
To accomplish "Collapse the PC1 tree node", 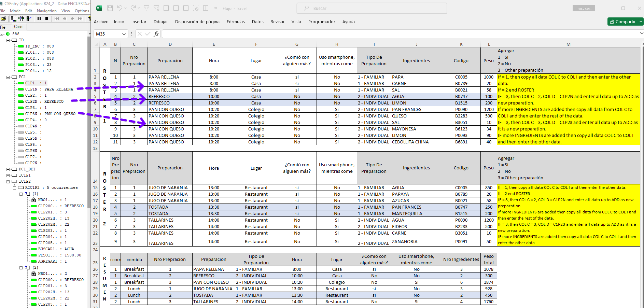I will 8,77.
